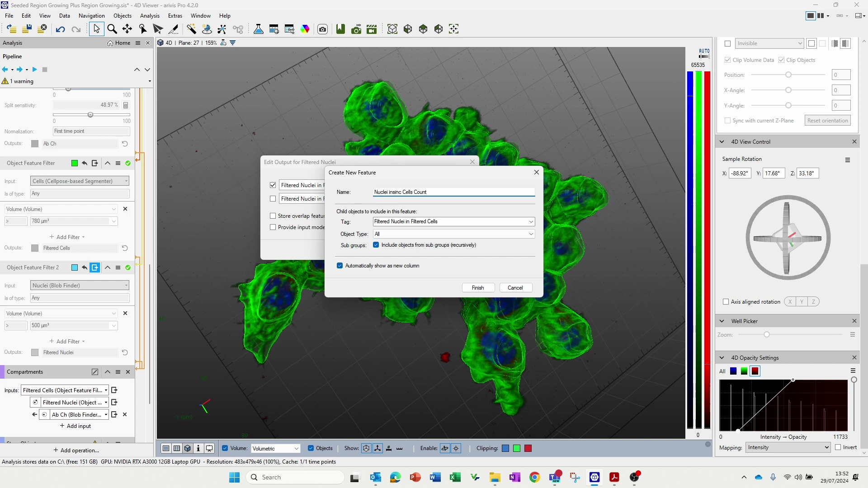Select the Annotation pen tool

[x=173, y=29]
